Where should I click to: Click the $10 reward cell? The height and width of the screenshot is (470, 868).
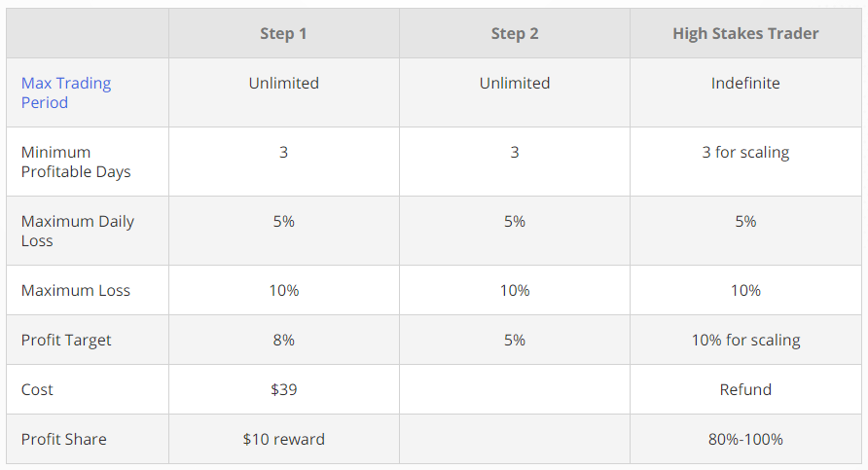283,440
